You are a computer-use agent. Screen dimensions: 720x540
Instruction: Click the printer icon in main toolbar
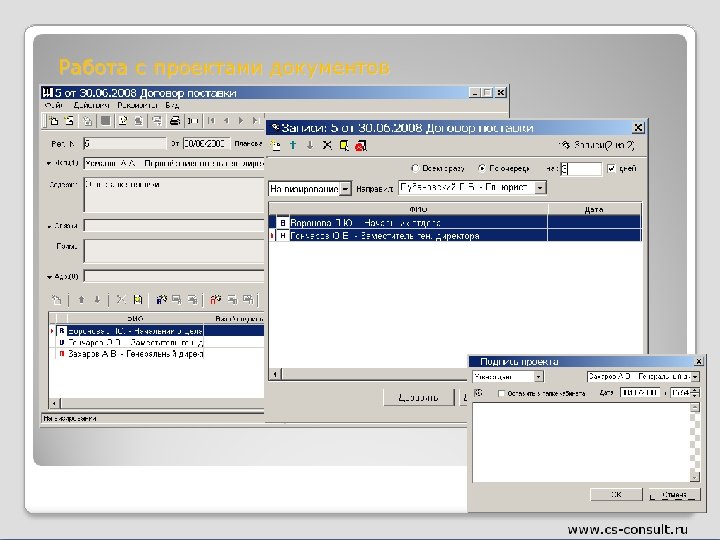174,121
